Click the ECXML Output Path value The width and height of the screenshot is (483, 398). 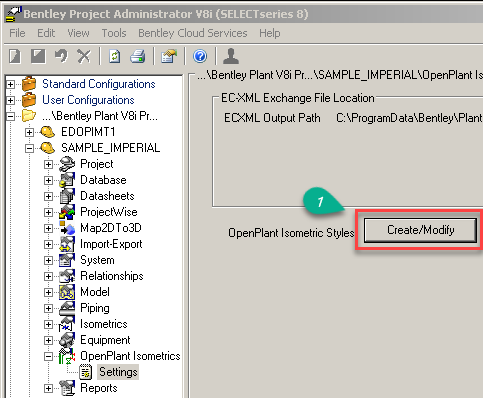409,118
